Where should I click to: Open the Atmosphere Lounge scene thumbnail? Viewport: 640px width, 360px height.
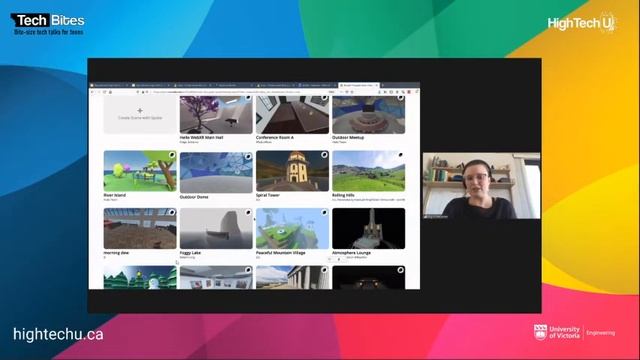pyautogui.click(x=369, y=229)
